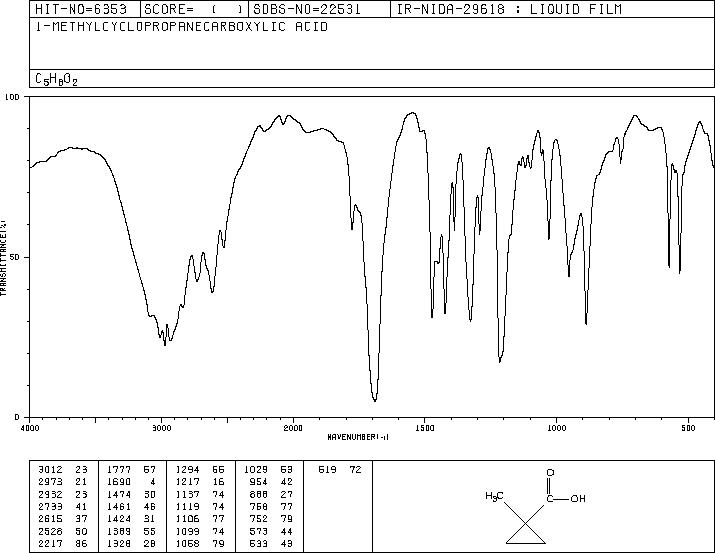Click the 1000 wavenumber axis label
Image resolution: width=715 pixels, height=553 pixels.
(556, 428)
